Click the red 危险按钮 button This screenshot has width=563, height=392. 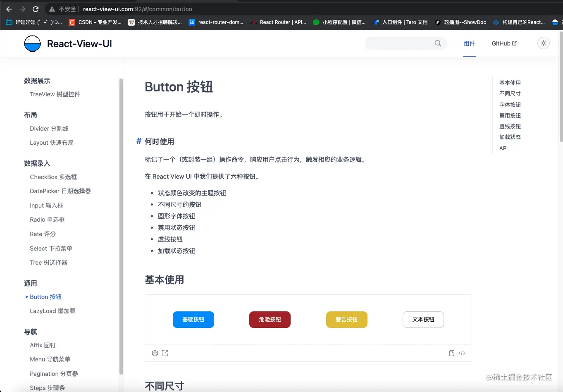pos(270,320)
